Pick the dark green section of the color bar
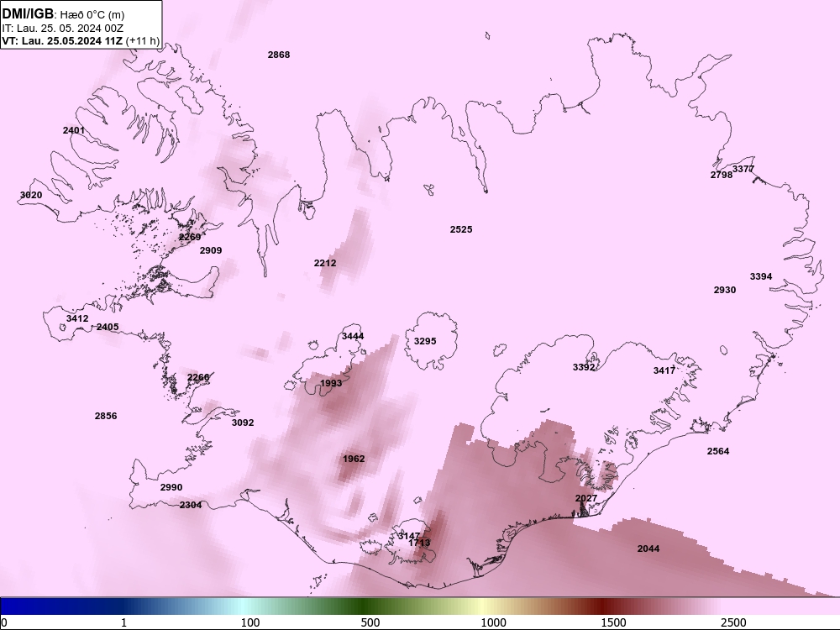 (365, 606)
